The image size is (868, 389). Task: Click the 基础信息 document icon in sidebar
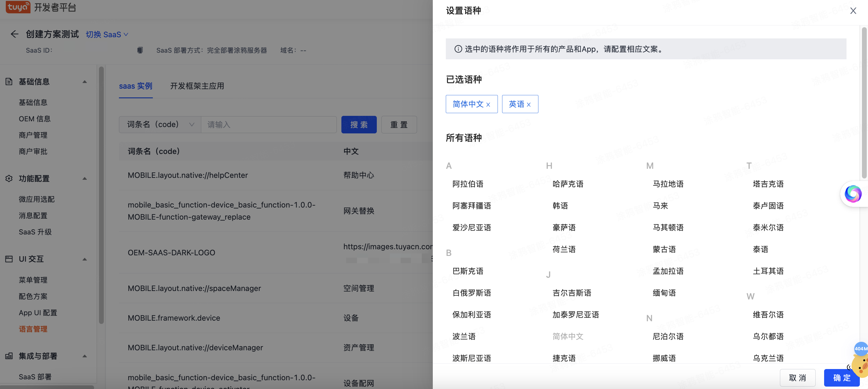point(9,81)
